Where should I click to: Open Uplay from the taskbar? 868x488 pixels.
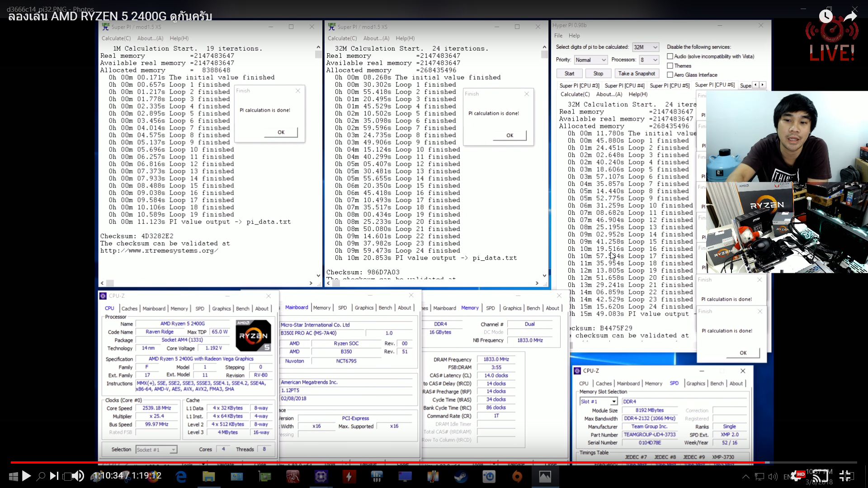[x=489, y=476]
